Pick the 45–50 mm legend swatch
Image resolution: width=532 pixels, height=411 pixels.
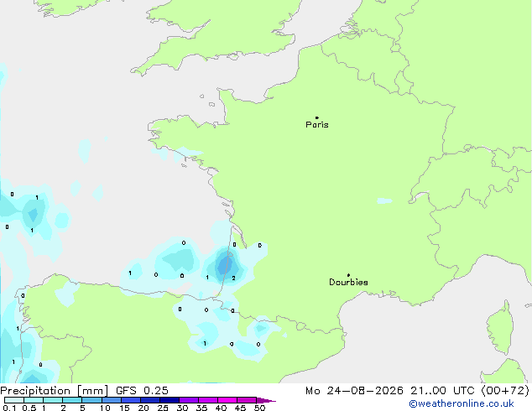(x=247, y=400)
